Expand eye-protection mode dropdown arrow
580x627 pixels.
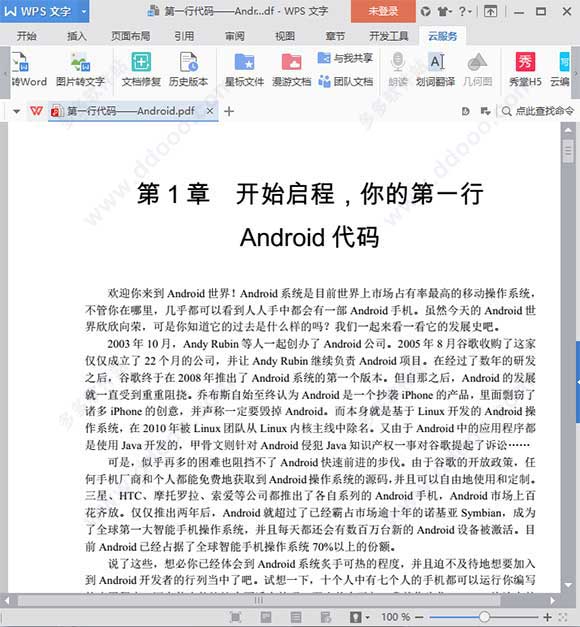point(367,617)
